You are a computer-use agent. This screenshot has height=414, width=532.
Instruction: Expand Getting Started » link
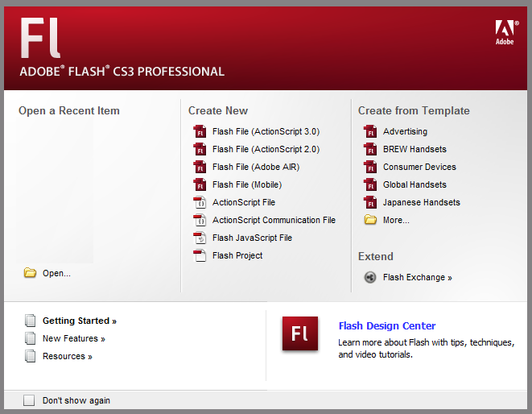(x=80, y=321)
